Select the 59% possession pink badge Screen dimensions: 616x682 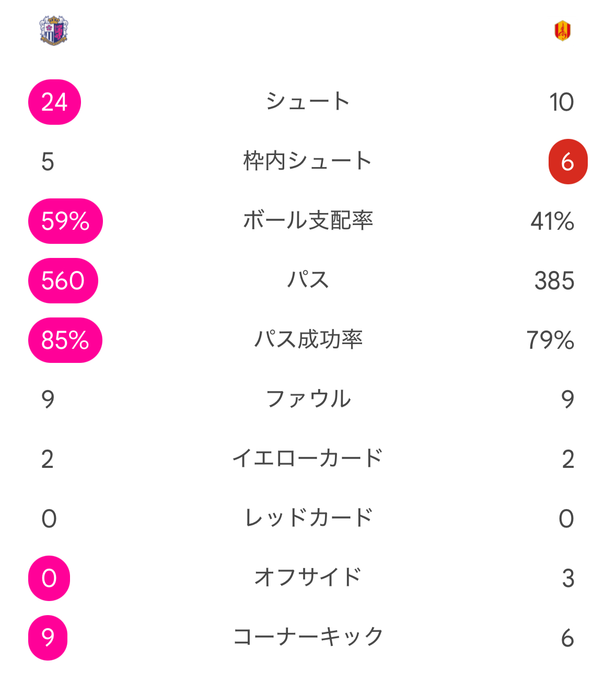click(x=65, y=221)
